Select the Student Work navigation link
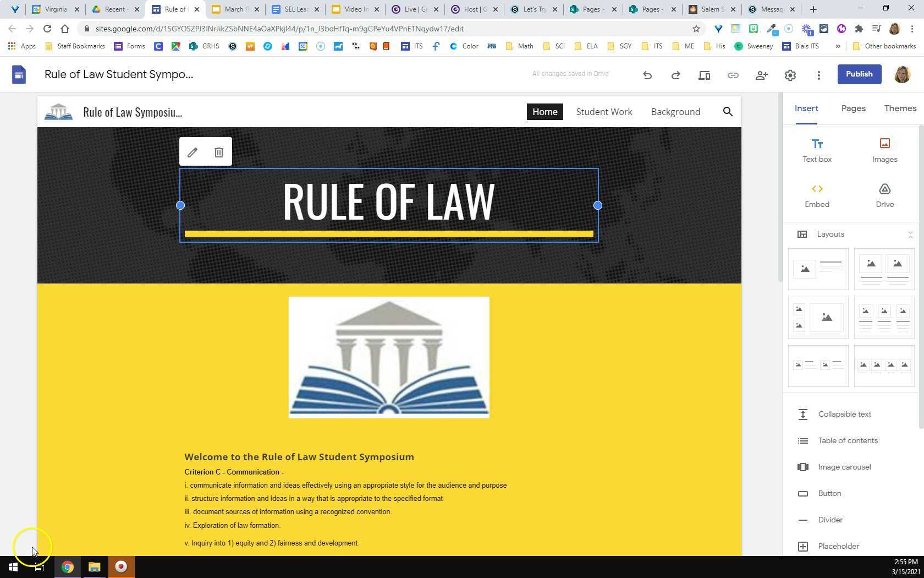The height and width of the screenshot is (578, 924). click(604, 112)
